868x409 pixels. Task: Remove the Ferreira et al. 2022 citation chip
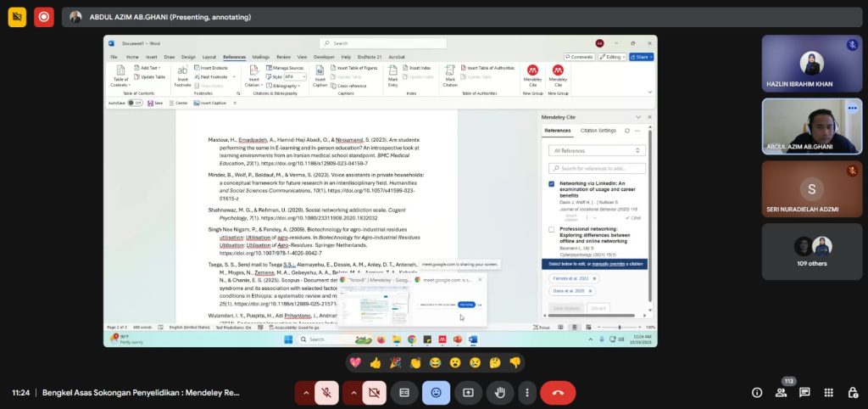pyautogui.click(x=594, y=278)
